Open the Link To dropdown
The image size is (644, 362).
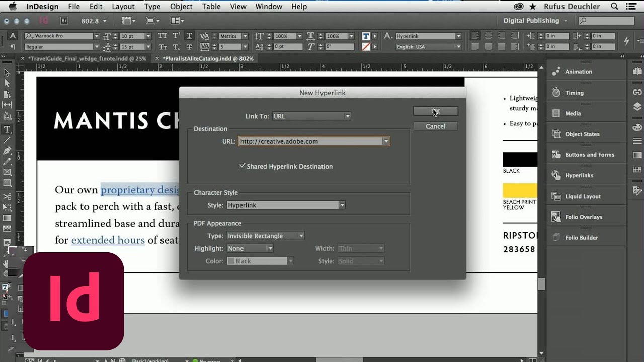[311, 116]
